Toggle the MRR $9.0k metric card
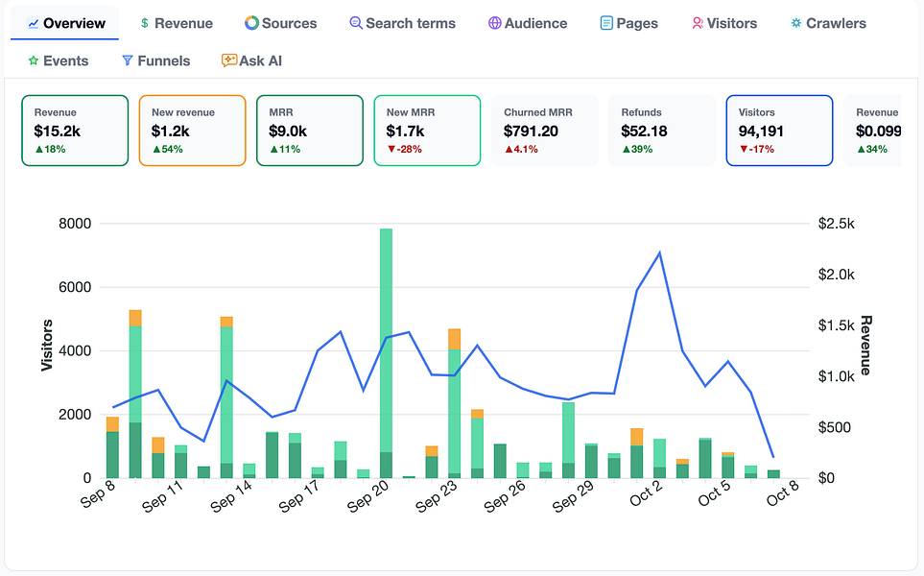This screenshot has height=576, width=924. point(309,131)
